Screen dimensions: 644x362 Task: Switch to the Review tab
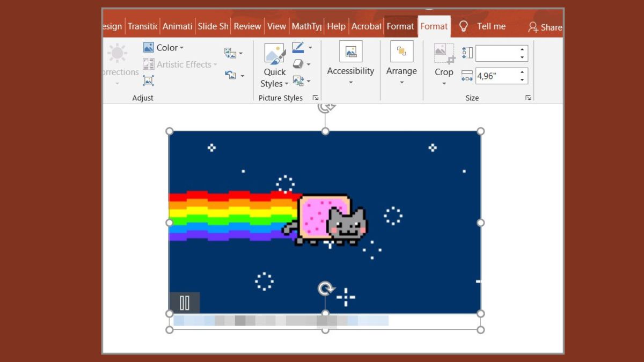coord(247,26)
